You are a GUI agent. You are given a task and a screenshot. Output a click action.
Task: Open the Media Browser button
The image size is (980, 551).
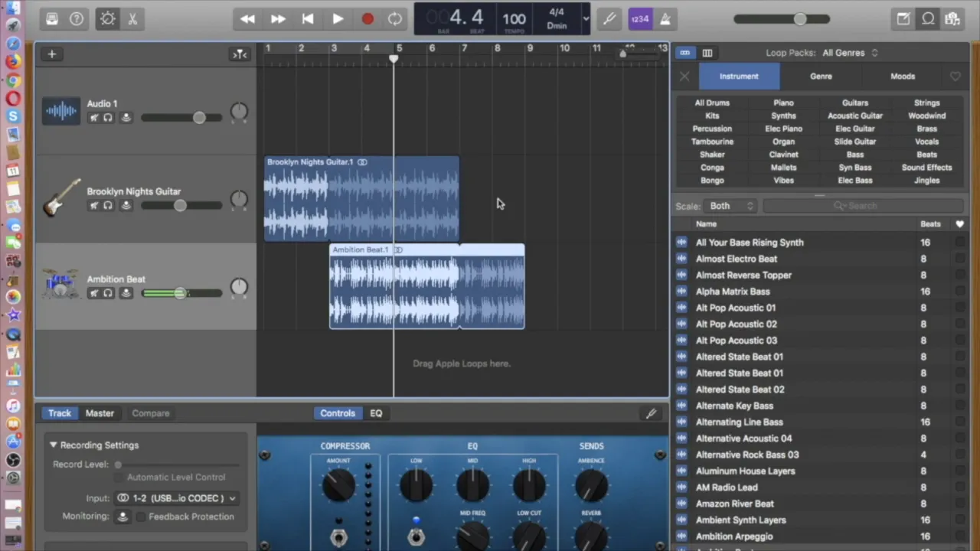pyautogui.click(x=952, y=19)
